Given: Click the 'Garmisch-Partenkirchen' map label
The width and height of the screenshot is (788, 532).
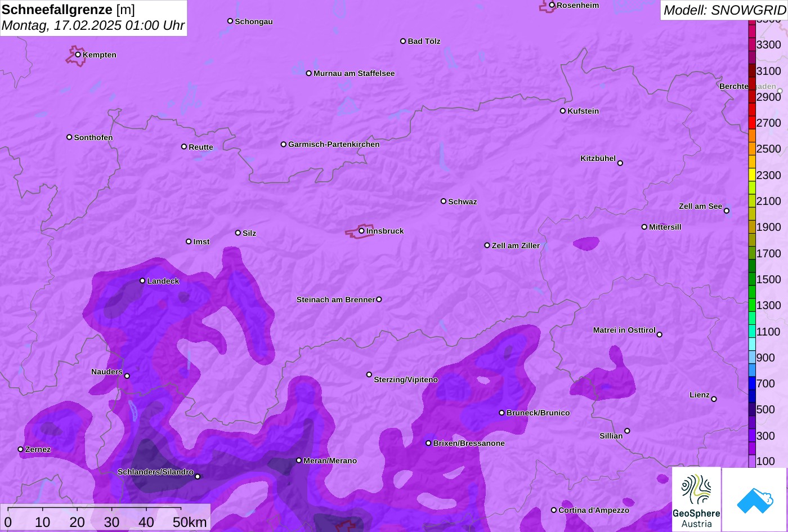Looking at the screenshot, I should (x=334, y=144).
